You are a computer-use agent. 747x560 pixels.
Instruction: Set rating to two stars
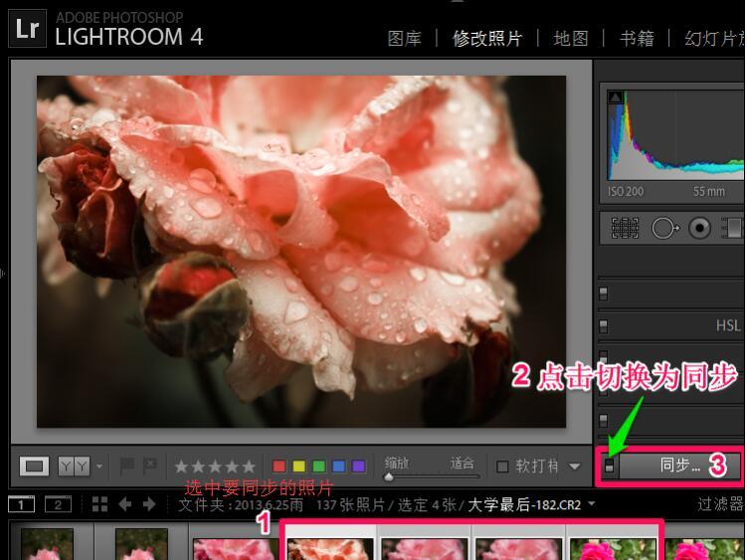click(x=198, y=467)
